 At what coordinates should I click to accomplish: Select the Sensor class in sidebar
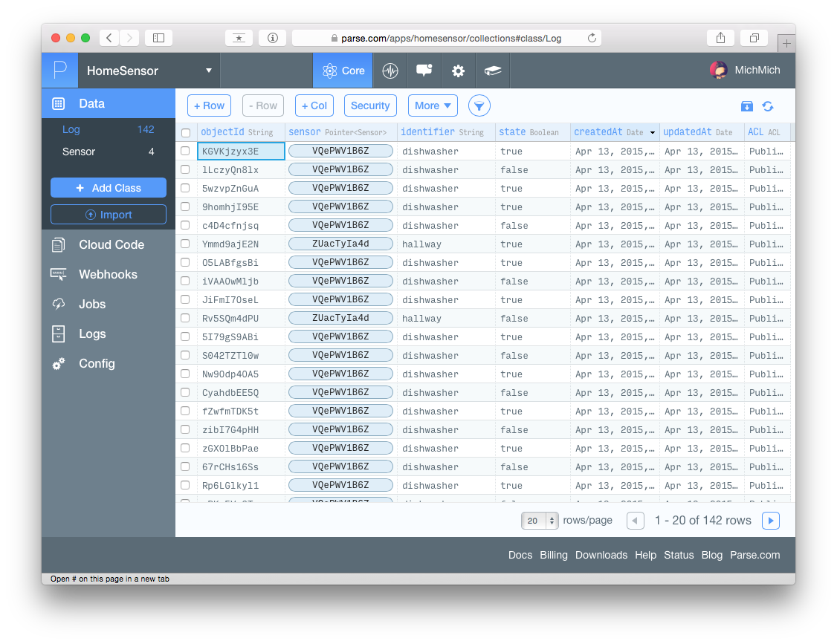tap(79, 152)
